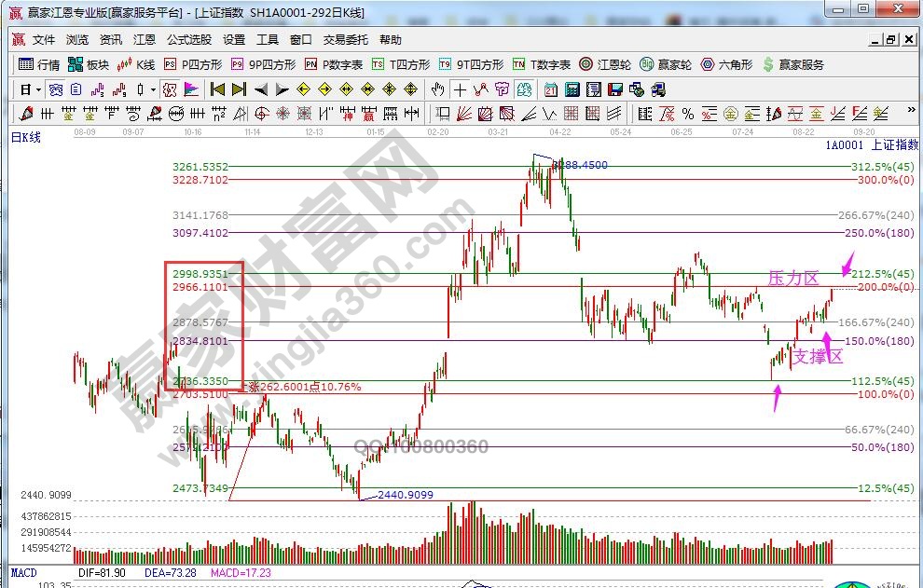Click the floppy disk save icon
923x588 pixels.
(614, 89)
